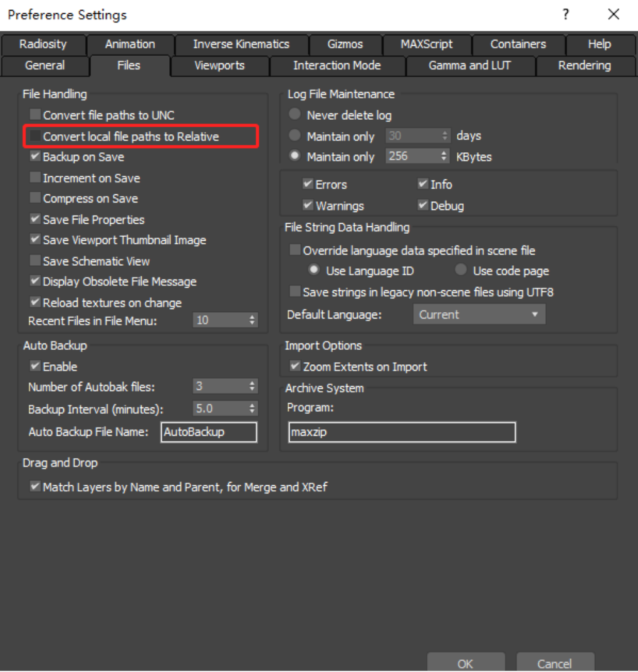Enable Save strings using UTF8
638x672 pixels.
[x=295, y=291]
